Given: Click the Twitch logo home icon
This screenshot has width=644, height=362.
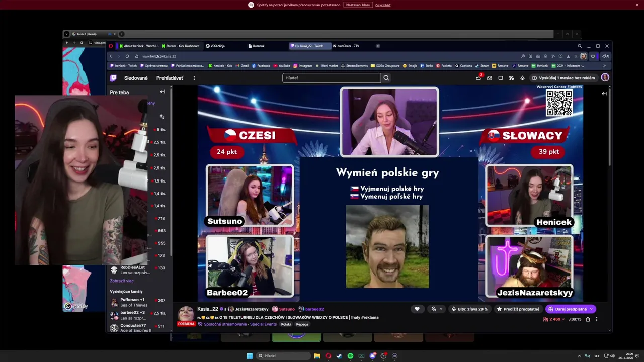Looking at the screenshot, I should 113,78.
